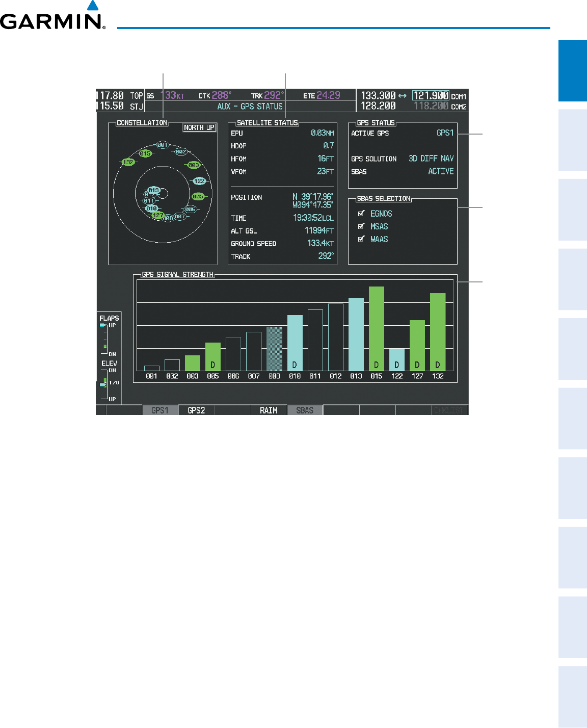Click signal strength bar for satellite 132
Screen dimensions: 587x728
point(438,332)
